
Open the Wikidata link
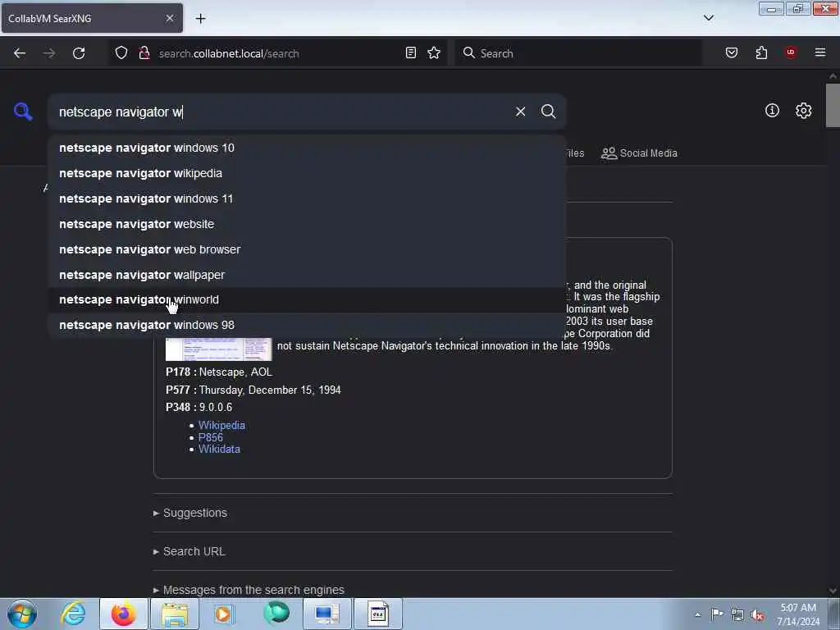coord(219,449)
